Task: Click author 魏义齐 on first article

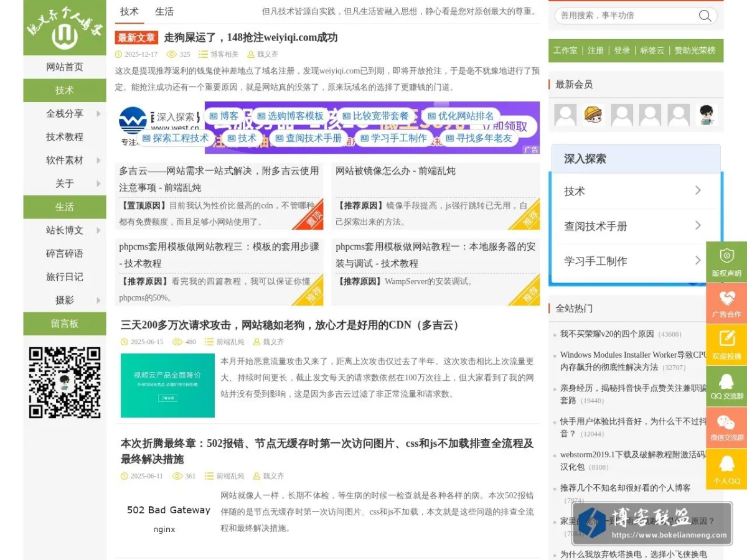Action: click(268, 55)
